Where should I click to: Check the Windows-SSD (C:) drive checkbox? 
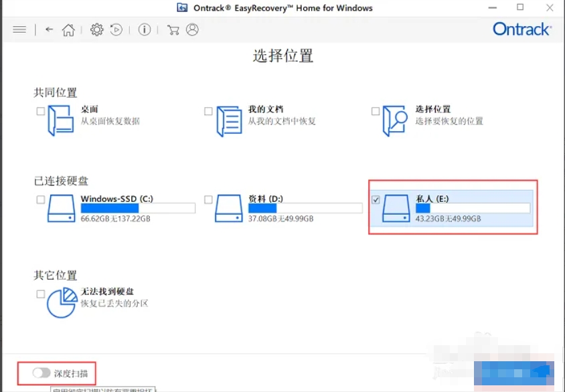point(41,199)
